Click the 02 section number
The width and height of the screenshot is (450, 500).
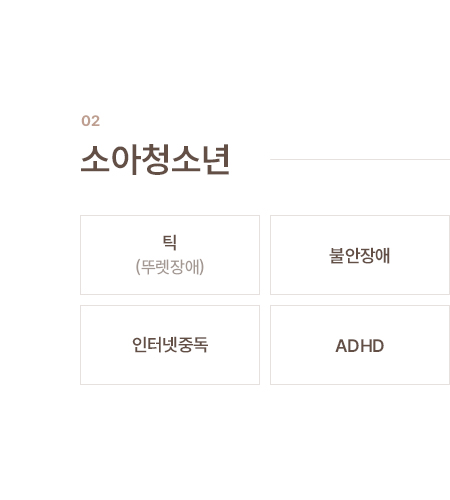(91, 121)
